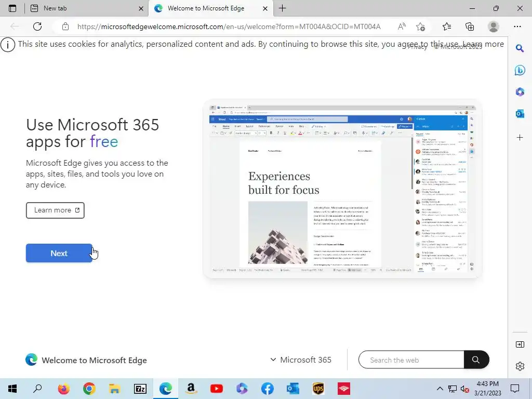Close the Welcome to Microsoft Edge tab
Viewport: 532px width, 399px height.
(265, 8)
